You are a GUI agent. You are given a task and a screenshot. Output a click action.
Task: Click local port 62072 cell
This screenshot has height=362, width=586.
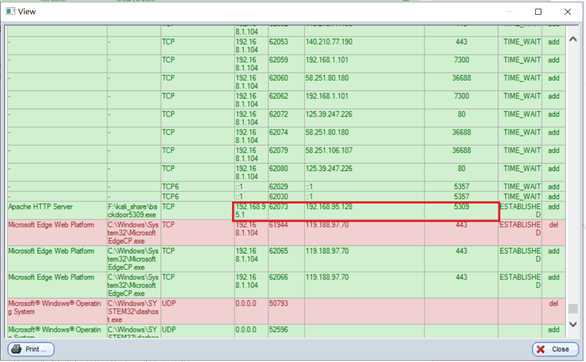pyautogui.click(x=286, y=118)
